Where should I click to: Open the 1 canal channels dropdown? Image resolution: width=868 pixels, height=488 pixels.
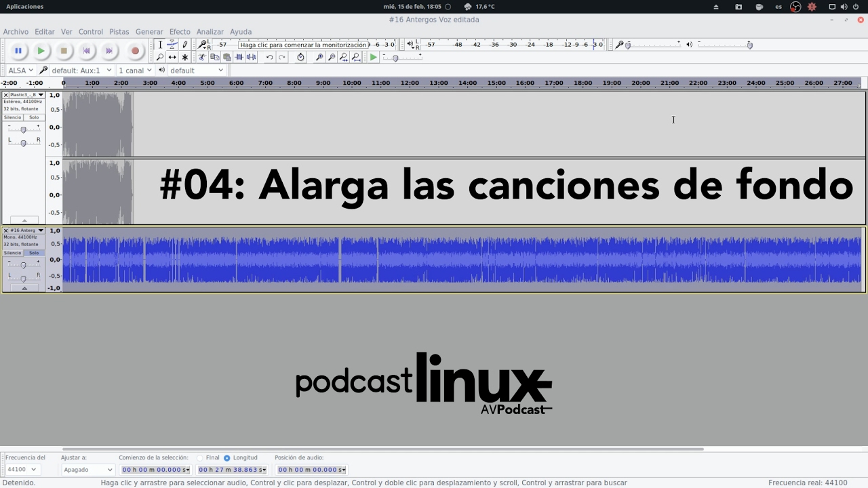tap(135, 70)
